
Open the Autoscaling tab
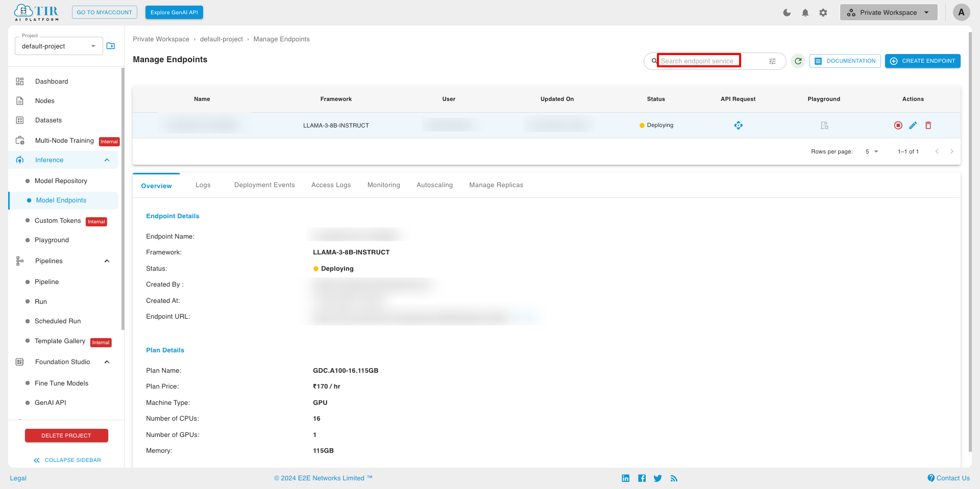[434, 185]
